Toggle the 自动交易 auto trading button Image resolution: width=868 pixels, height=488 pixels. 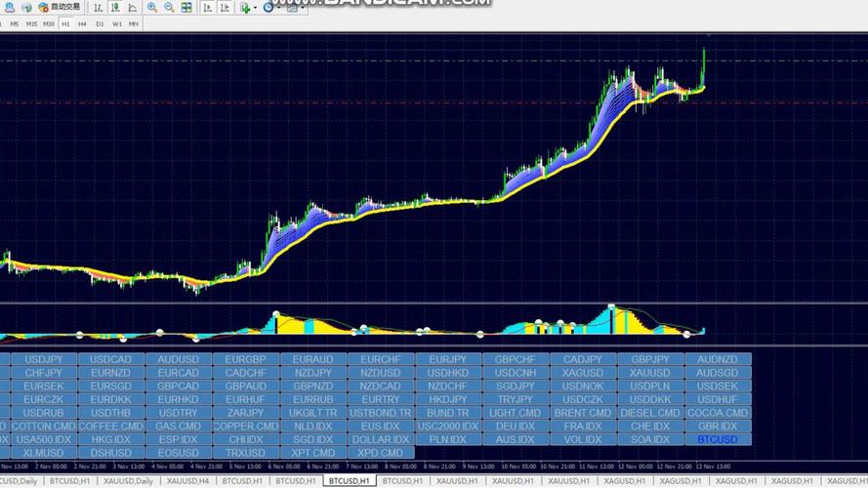tap(60, 7)
